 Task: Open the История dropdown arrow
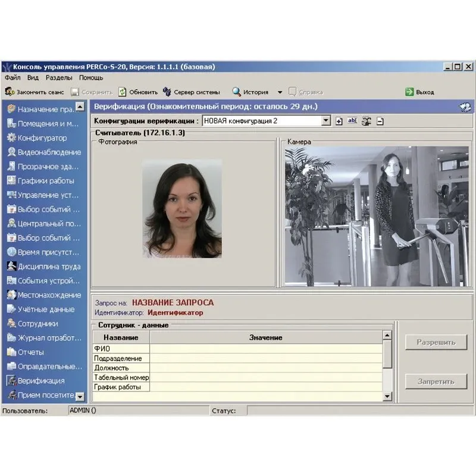click(x=280, y=93)
